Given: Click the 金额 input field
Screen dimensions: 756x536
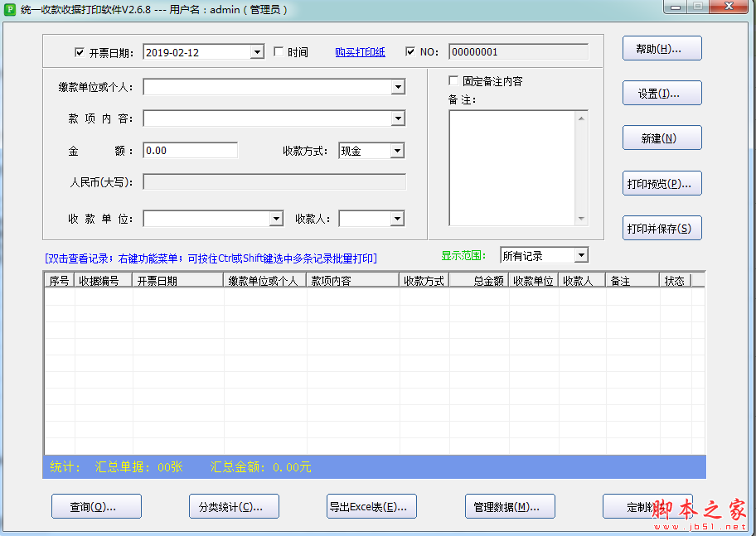Looking at the screenshot, I should click(x=191, y=151).
